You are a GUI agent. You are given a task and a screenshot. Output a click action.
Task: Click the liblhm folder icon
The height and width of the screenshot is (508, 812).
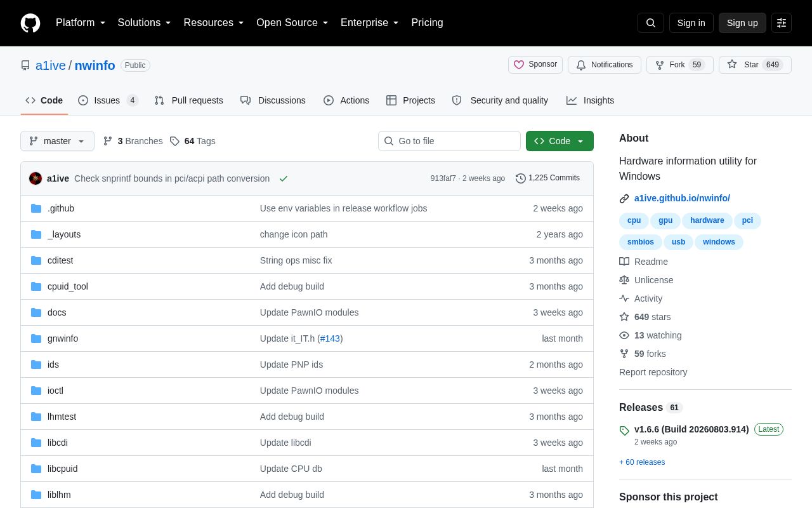click(36, 495)
